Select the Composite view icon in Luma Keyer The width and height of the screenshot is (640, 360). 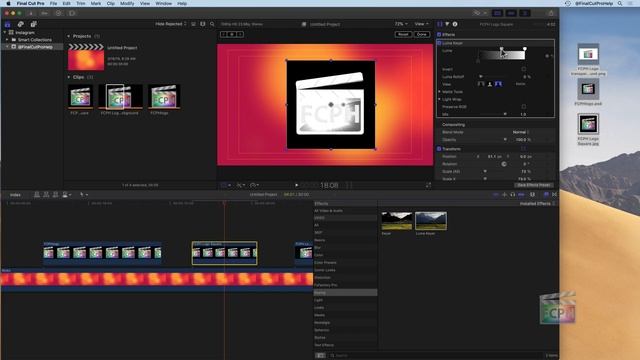[498, 84]
